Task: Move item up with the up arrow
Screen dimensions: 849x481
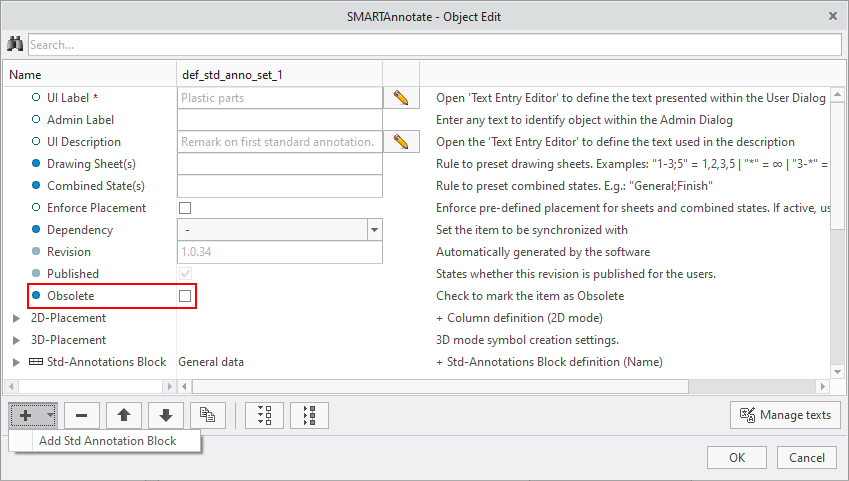Action: click(124, 415)
